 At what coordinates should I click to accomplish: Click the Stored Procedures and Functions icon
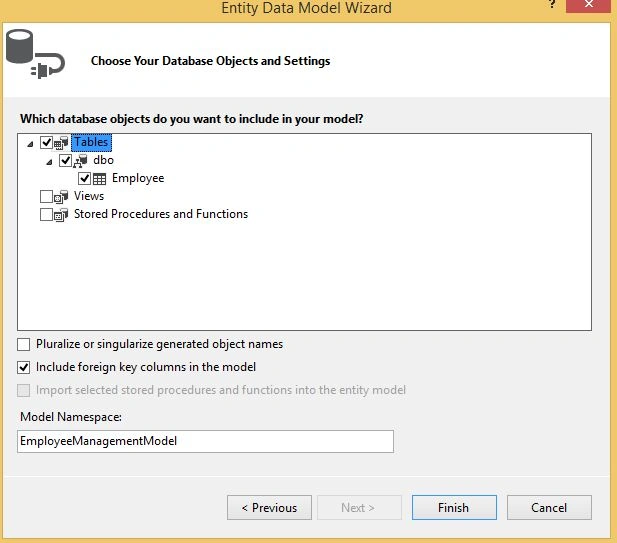click(x=61, y=215)
